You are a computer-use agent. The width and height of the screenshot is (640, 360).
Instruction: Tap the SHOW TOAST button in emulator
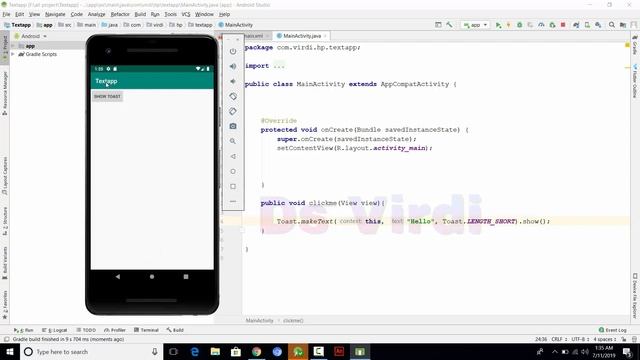tap(107, 96)
